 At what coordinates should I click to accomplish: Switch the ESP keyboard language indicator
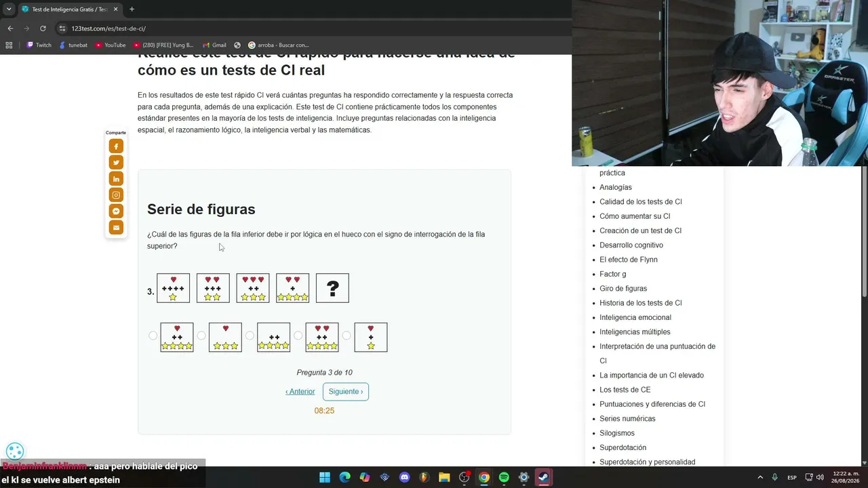[x=792, y=477]
